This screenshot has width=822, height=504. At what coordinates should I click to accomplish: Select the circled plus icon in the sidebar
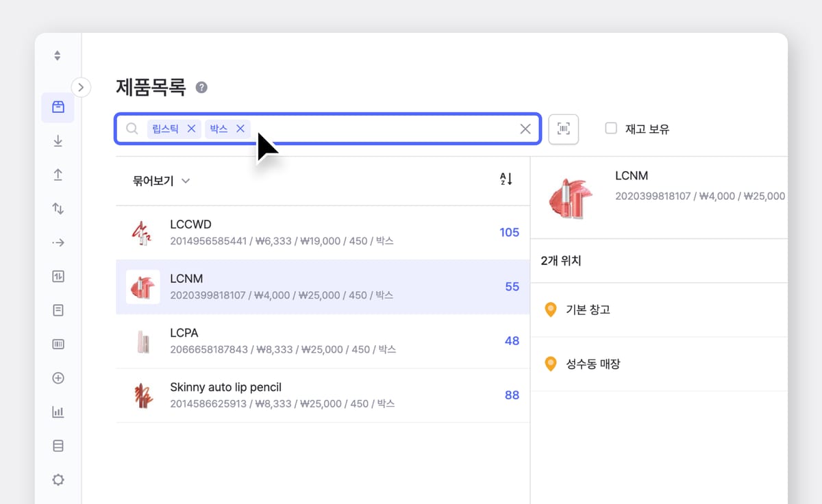58,377
